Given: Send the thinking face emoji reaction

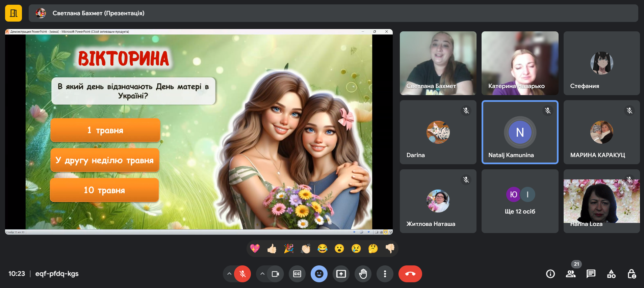Looking at the screenshot, I should click(373, 249).
